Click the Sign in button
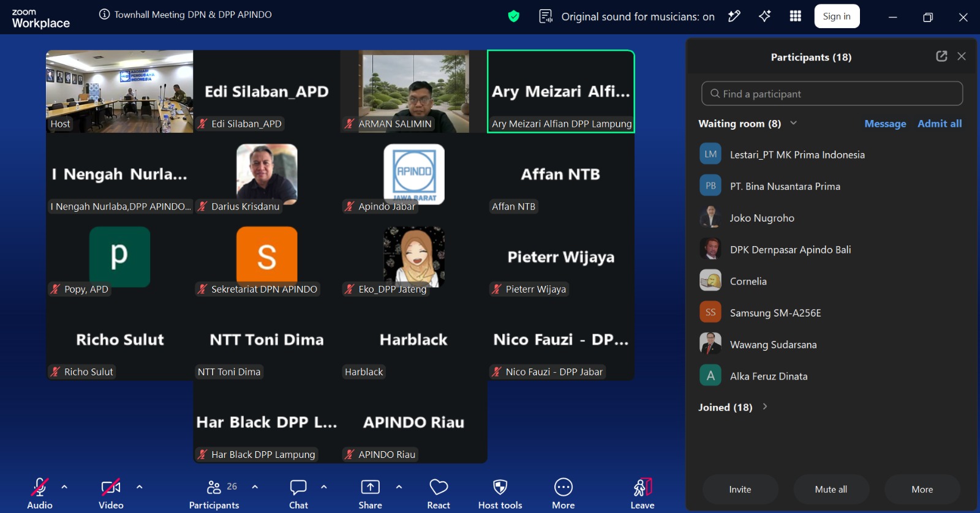Image resolution: width=980 pixels, height=513 pixels. coord(837,17)
